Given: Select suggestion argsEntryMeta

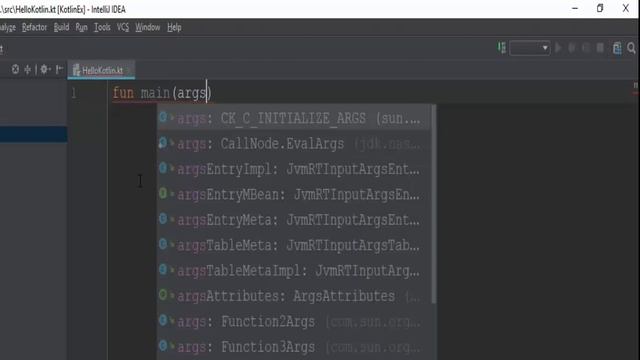Looking at the screenshot, I should pyautogui.click(x=293, y=220).
